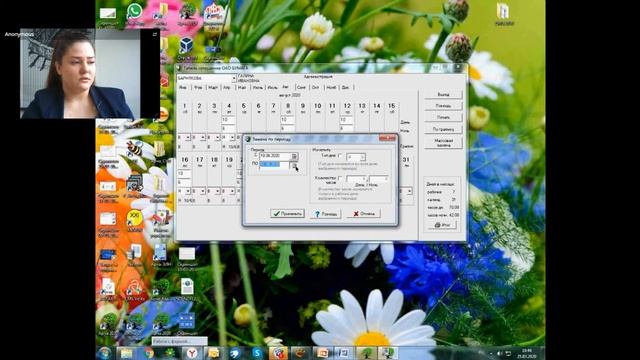The width and height of the screenshot is (640, 360).
Task: Click the highlighted 'ПО' end date field
Action: 275,164
